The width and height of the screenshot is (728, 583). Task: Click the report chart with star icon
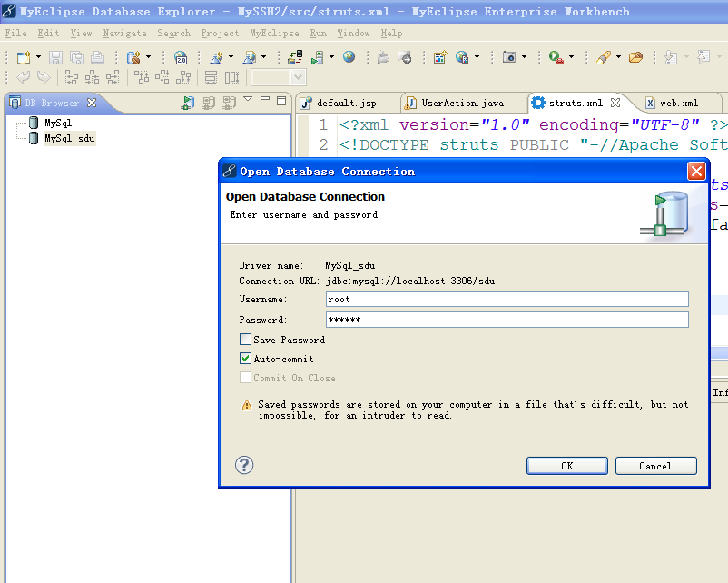(439, 57)
